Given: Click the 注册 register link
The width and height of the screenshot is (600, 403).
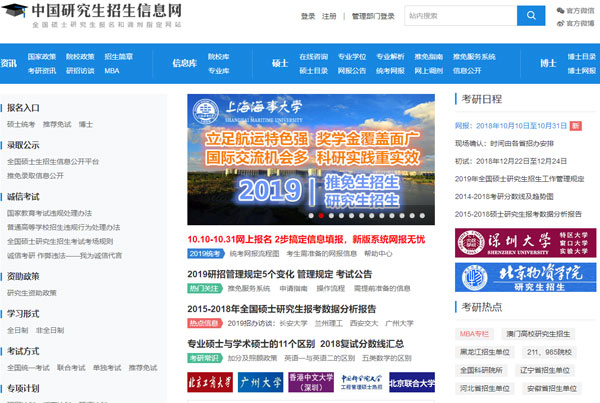Looking at the screenshot, I should [329, 16].
